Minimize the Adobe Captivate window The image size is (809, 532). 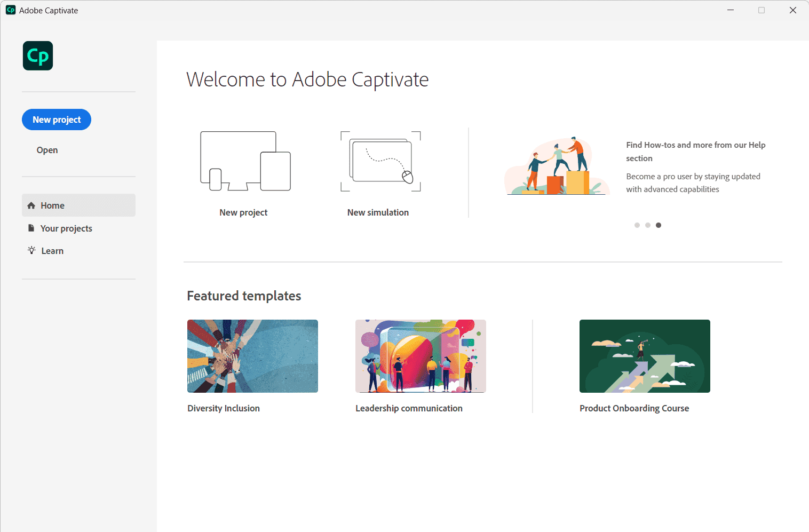click(731, 10)
